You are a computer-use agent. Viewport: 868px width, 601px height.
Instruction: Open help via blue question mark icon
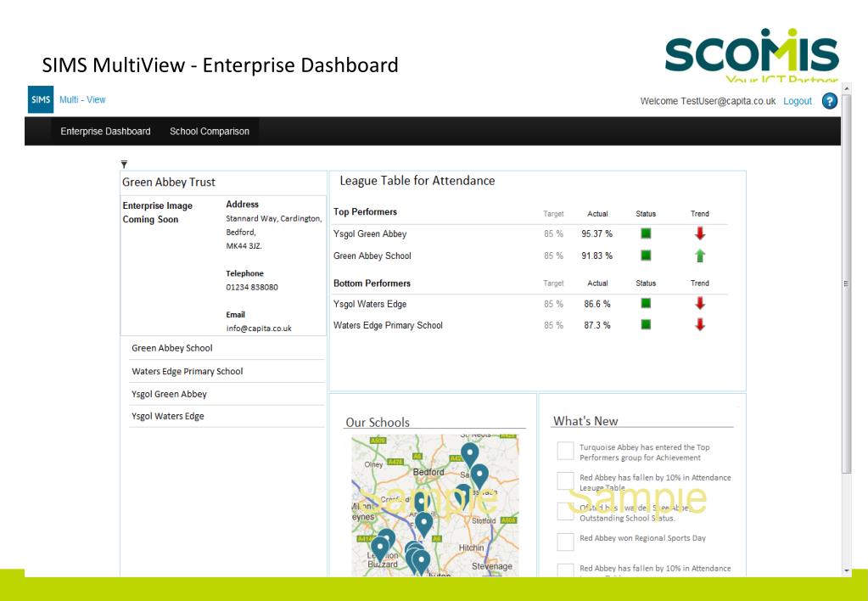coord(829,101)
